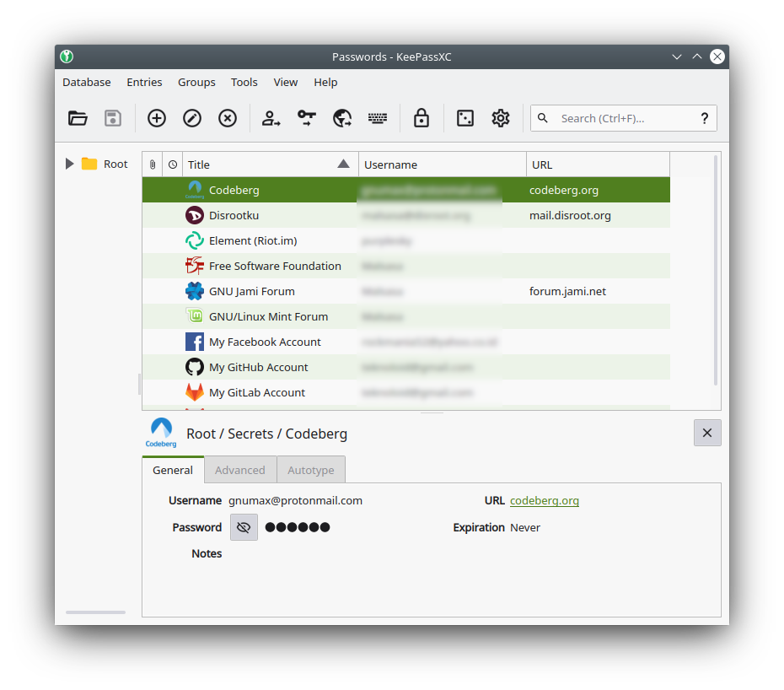Copy username with the person-arrow icon
784x690 pixels.
[271, 119]
